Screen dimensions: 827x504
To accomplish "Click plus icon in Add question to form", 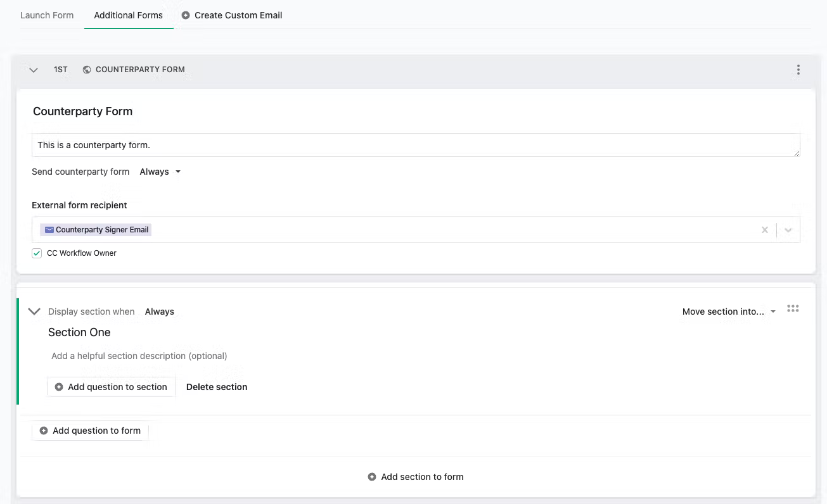I will click(x=44, y=431).
